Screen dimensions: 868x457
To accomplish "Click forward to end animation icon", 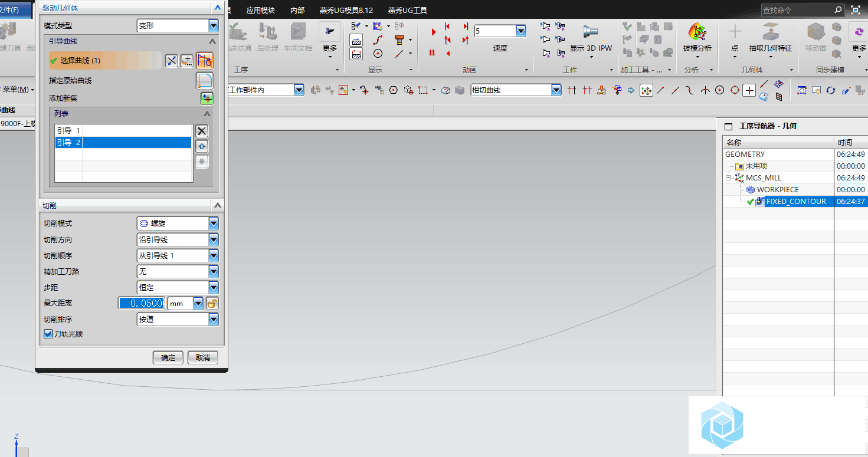I will pyautogui.click(x=466, y=27).
